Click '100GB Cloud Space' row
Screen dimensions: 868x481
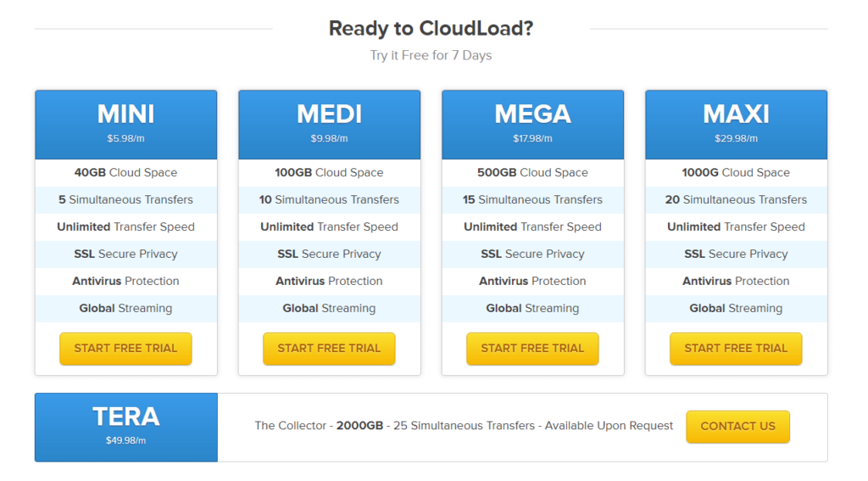click(x=329, y=173)
